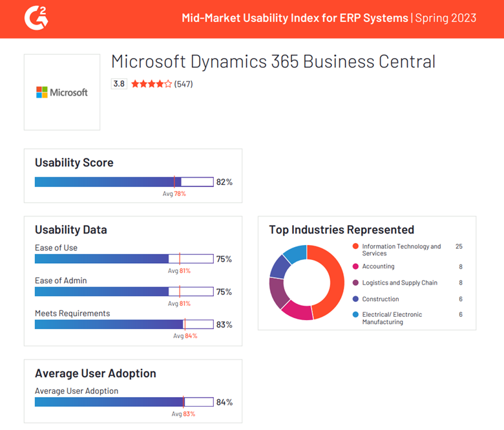The image size is (504, 430).
Task: Click the Meets Requirements label
Action: pyautogui.click(x=72, y=314)
